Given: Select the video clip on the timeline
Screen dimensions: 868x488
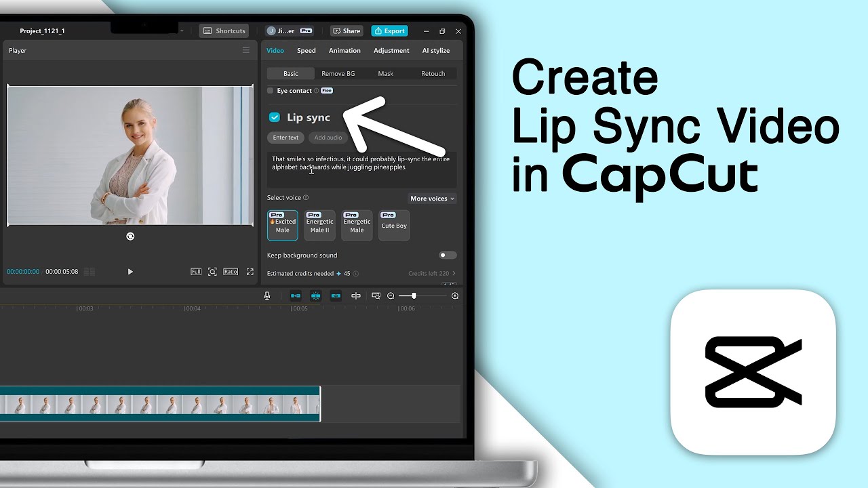Looking at the screenshot, I should [160, 404].
